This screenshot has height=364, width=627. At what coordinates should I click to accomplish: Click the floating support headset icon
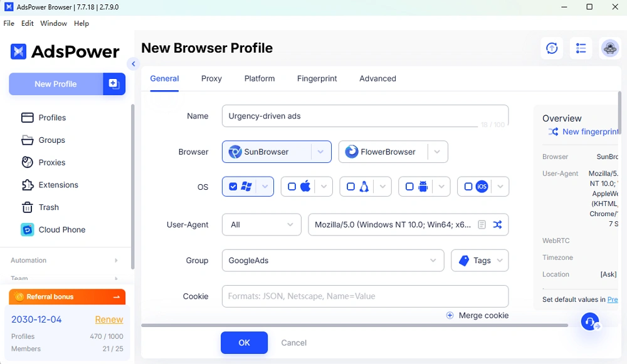(589, 321)
